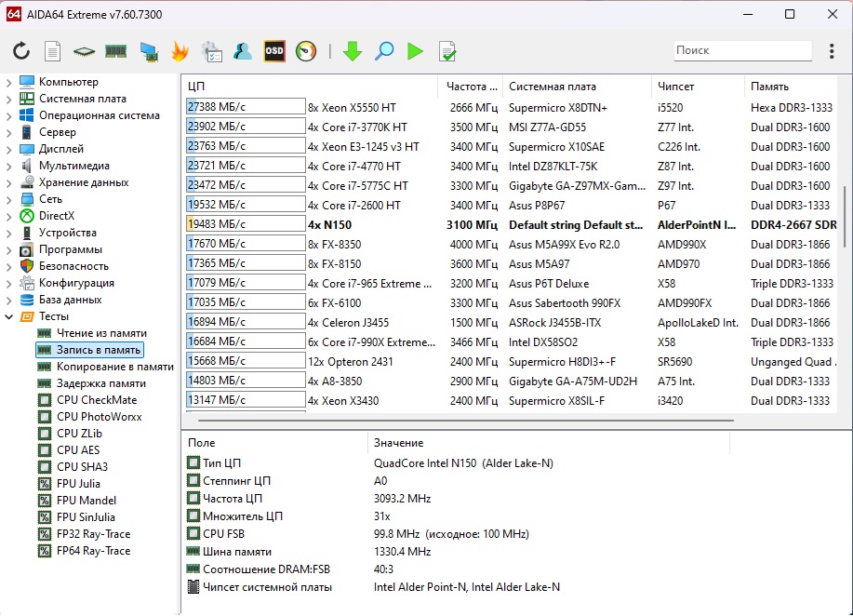
Task: Expand the Компьютер tree node
Action: pyautogui.click(x=8, y=82)
